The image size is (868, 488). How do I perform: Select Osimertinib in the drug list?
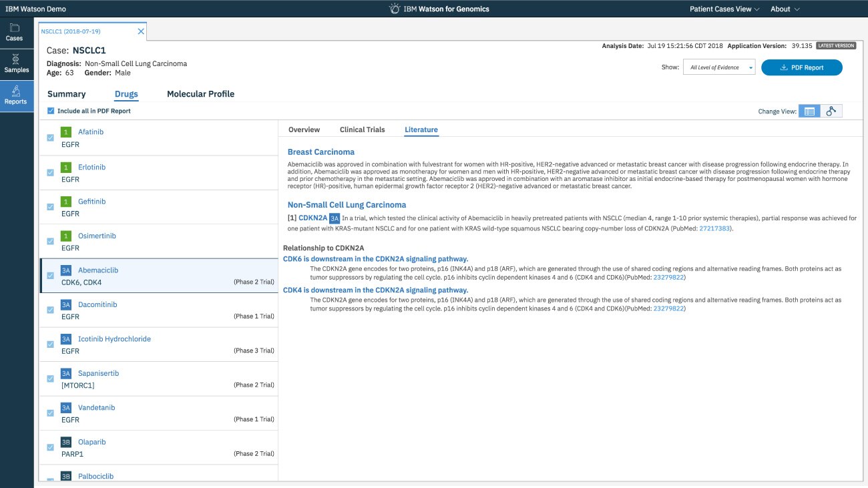[x=97, y=236]
